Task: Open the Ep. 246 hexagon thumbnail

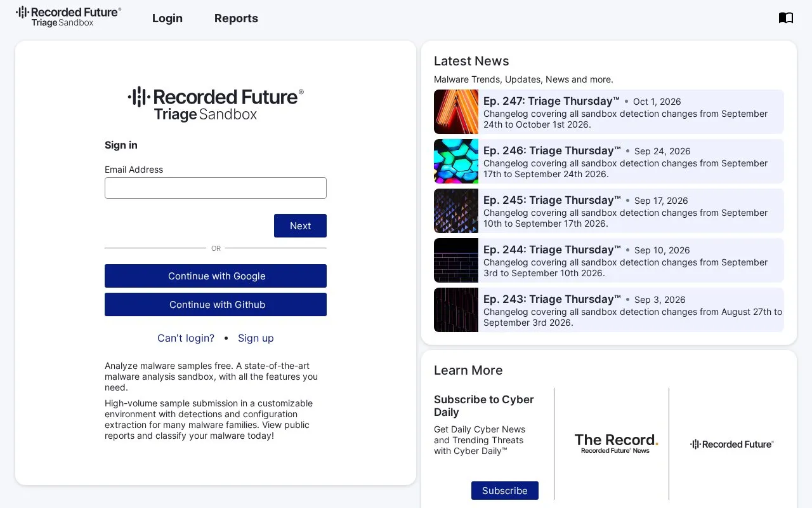Action: click(x=456, y=161)
